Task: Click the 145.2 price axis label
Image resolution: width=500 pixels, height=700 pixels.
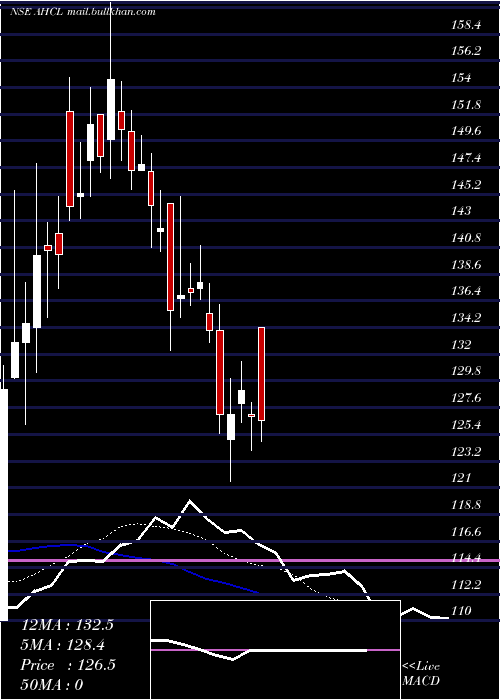Action: (x=467, y=184)
